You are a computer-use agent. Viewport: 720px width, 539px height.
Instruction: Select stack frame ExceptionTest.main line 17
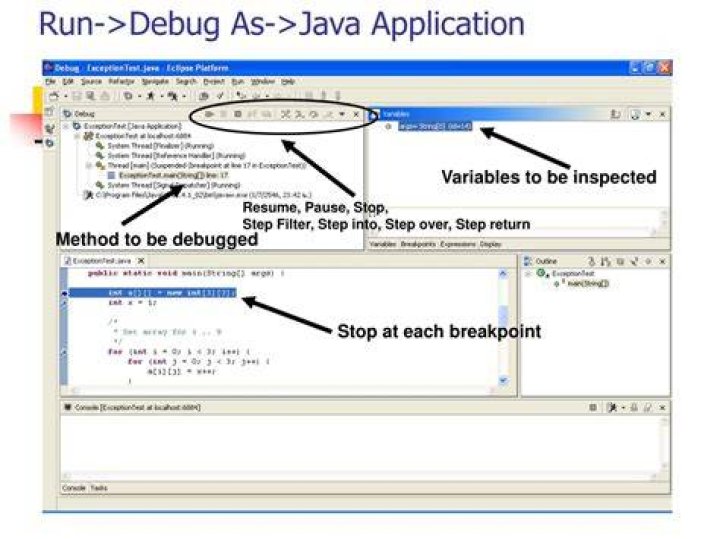tap(173, 175)
